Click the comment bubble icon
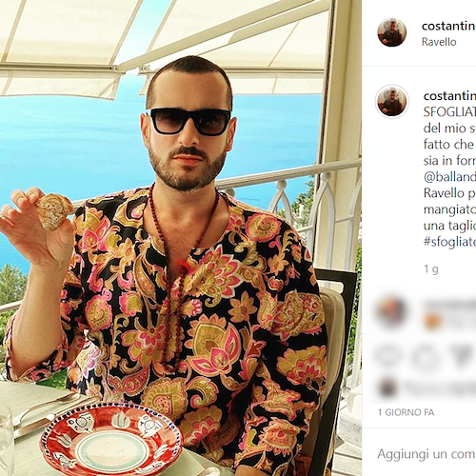Screen dimensions: 476x476 425,357
